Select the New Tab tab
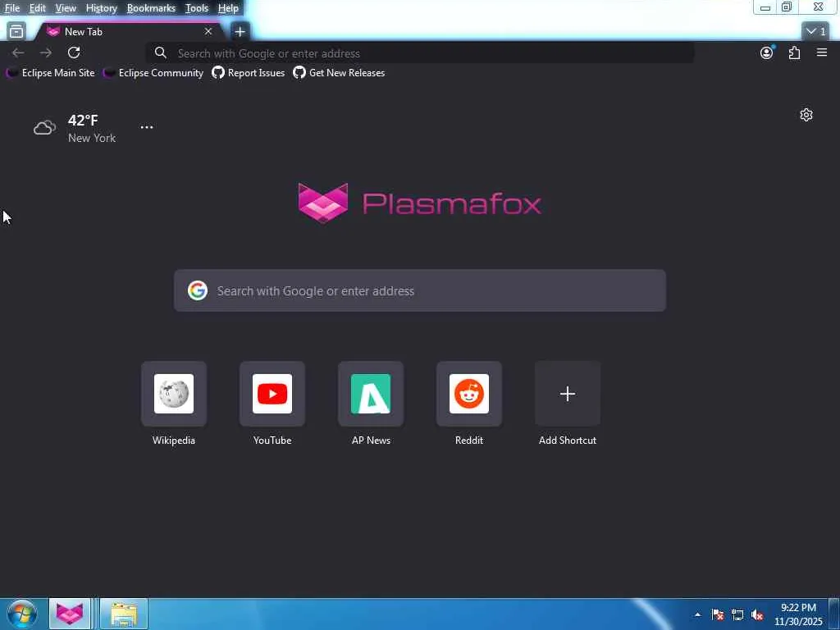This screenshot has width=840, height=630. pyautogui.click(x=129, y=32)
